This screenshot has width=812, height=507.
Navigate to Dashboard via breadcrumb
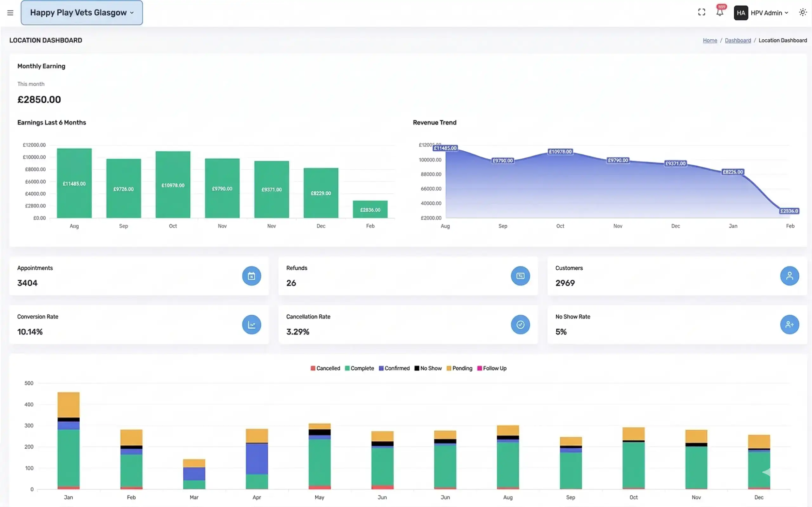[737, 40]
